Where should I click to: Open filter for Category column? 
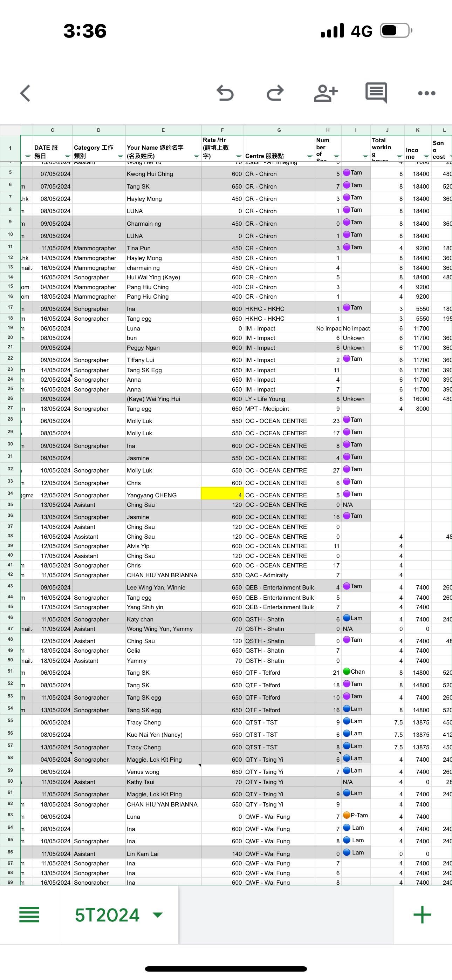click(120, 156)
